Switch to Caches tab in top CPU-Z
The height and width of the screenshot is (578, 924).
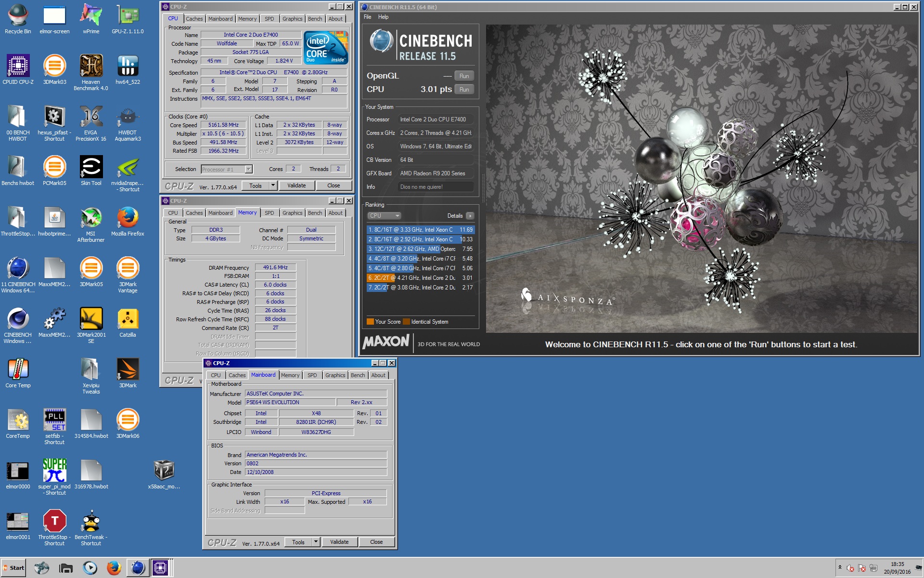pos(194,19)
